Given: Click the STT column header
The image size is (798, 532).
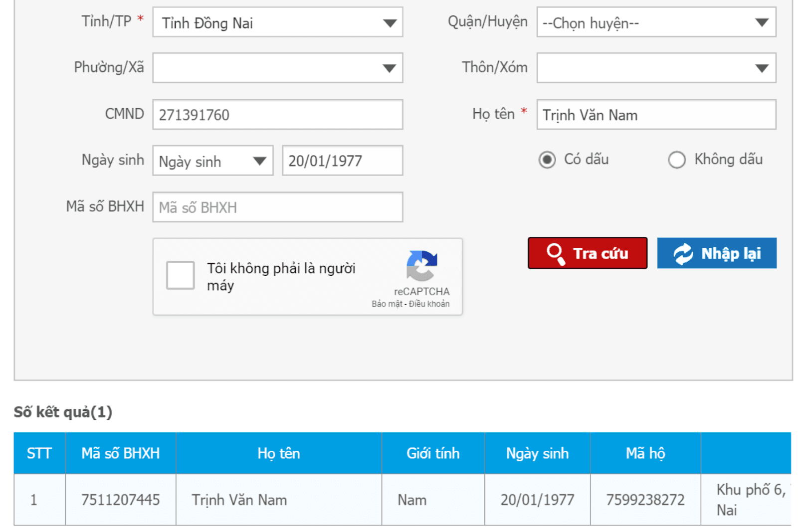Looking at the screenshot, I should (x=39, y=453).
